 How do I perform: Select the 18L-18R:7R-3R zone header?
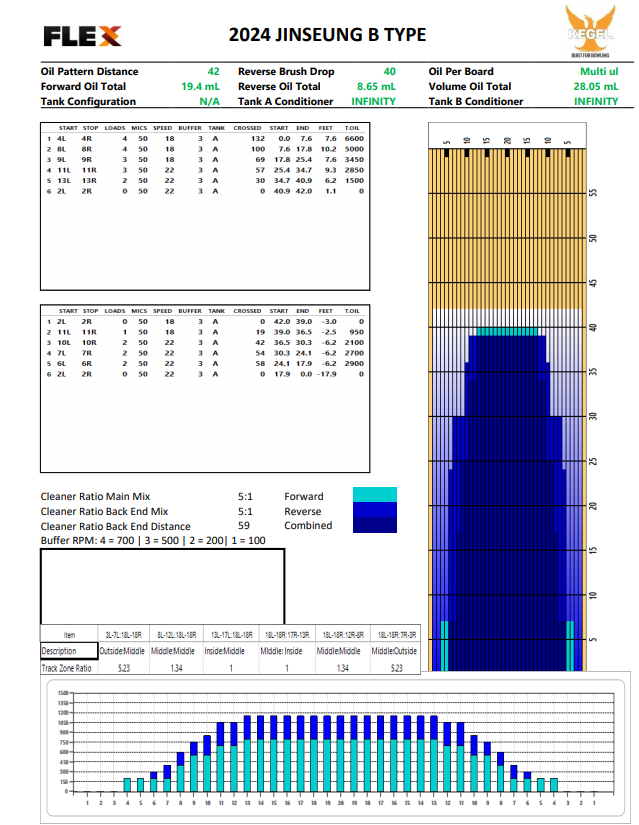click(397, 635)
